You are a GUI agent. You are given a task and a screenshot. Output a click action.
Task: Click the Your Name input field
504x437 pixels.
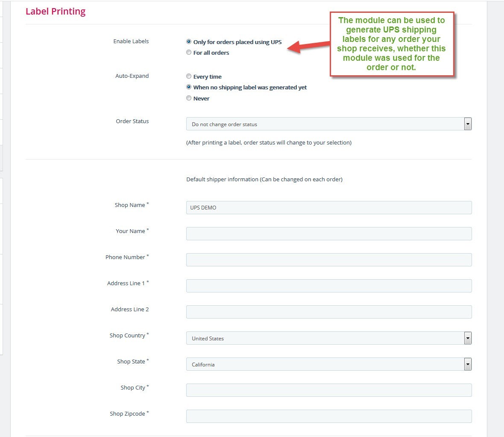coord(329,233)
